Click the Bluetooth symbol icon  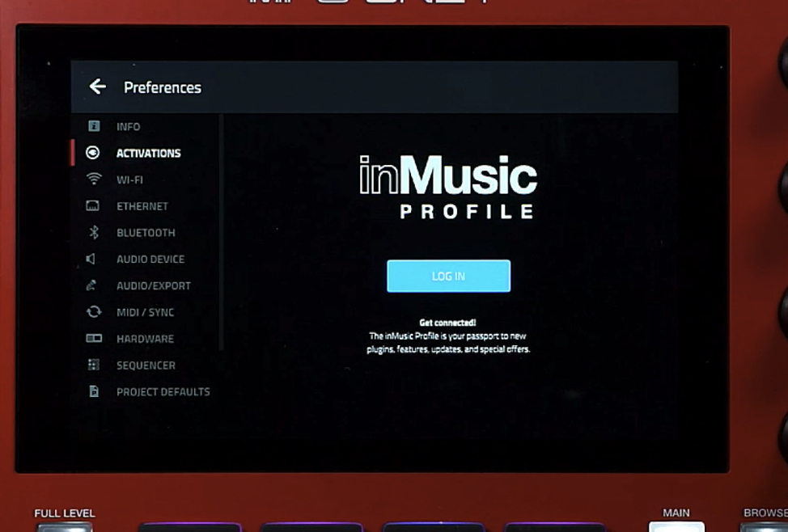[94, 232]
